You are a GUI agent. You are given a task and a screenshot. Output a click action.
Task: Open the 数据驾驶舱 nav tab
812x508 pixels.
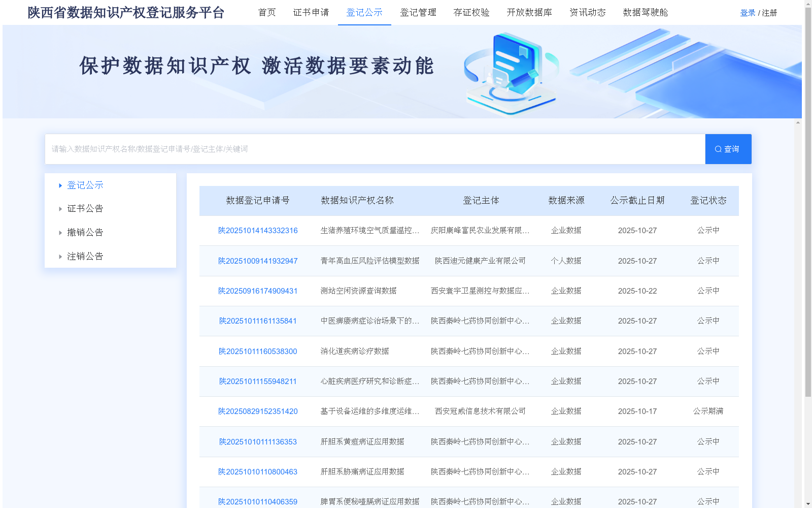(646, 12)
